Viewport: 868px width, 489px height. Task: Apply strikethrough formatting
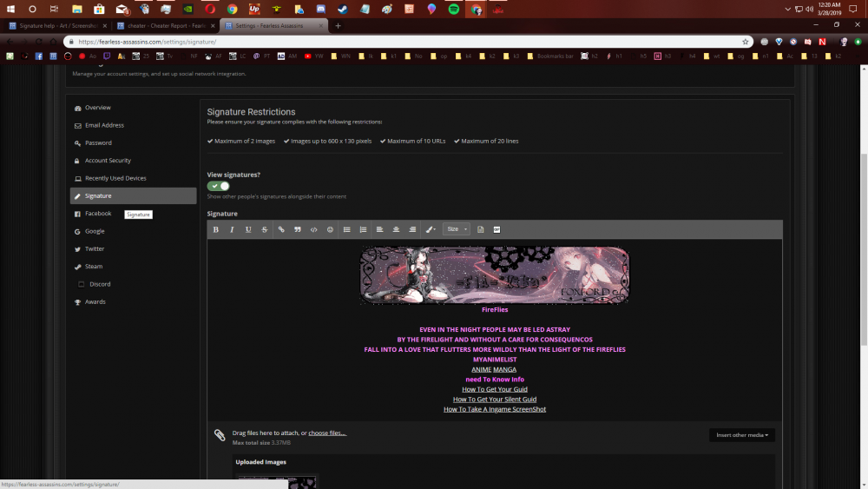(x=265, y=229)
